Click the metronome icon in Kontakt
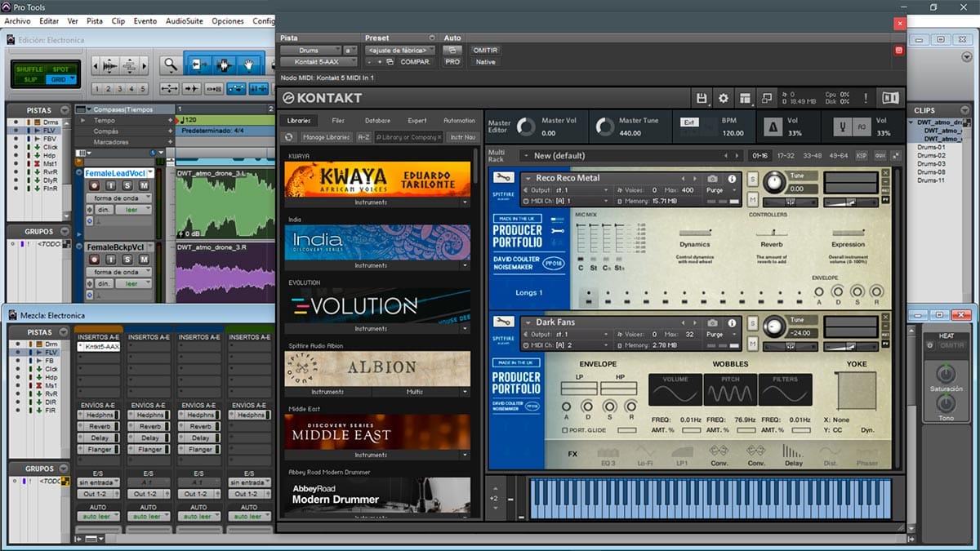Viewport: 980px width, 551px height. pos(772,127)
